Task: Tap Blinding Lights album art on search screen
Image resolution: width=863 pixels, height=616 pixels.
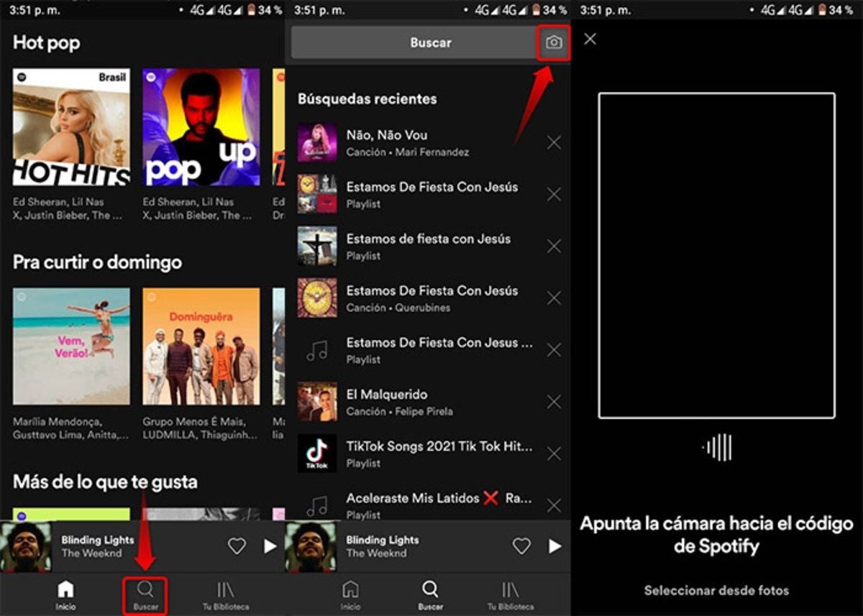Action: [x=311, y=547]
